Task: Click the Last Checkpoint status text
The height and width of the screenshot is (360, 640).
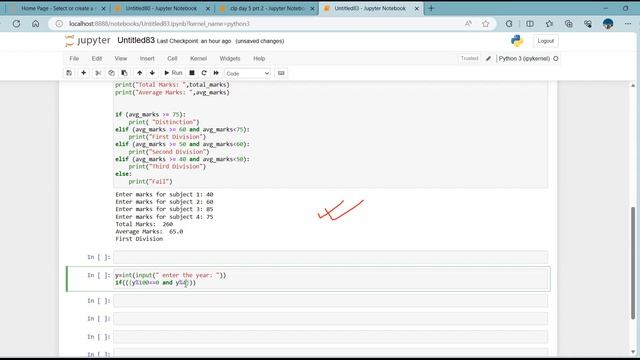Action: (x=194, y=41)
